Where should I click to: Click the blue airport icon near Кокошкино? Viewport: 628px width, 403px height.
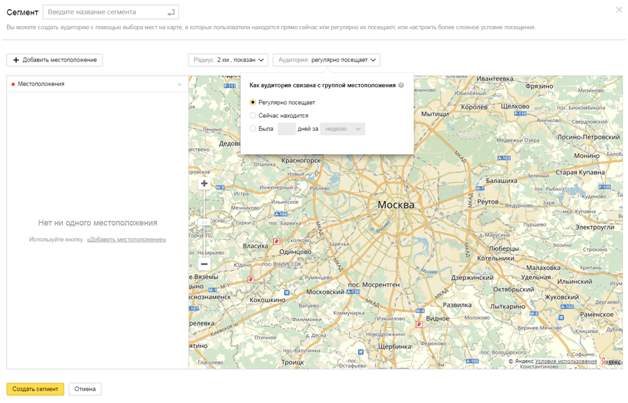287,292
